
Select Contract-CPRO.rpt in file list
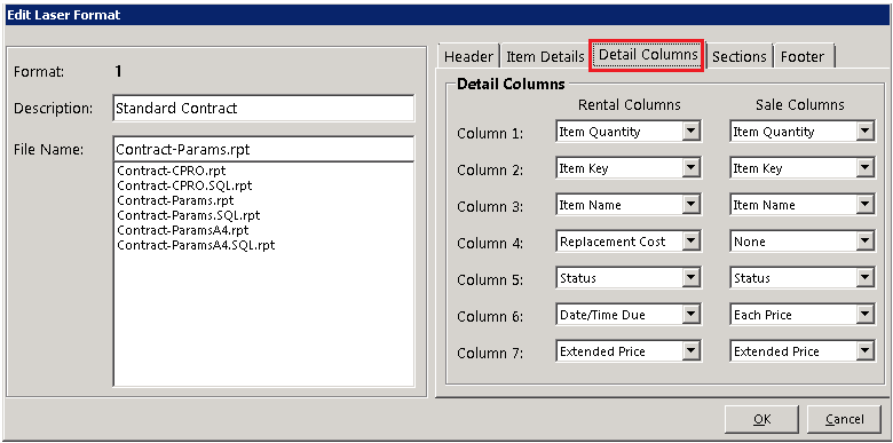171,171
